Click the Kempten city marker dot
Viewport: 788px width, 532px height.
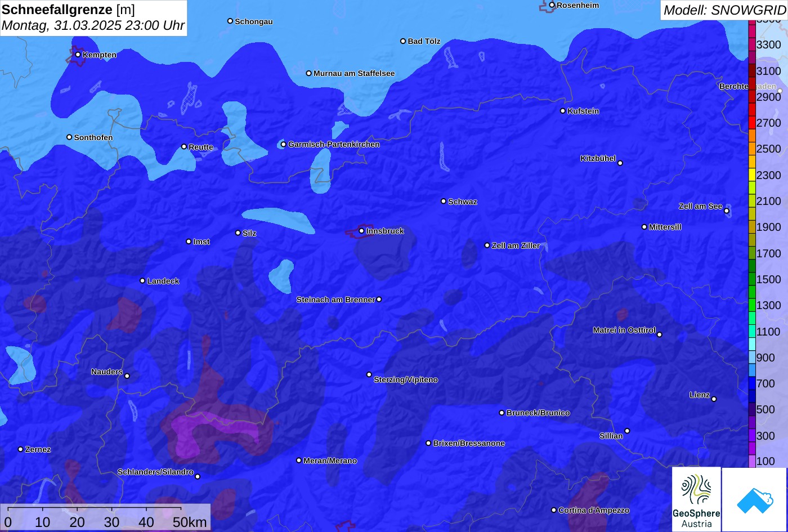(x=78, y=55)
